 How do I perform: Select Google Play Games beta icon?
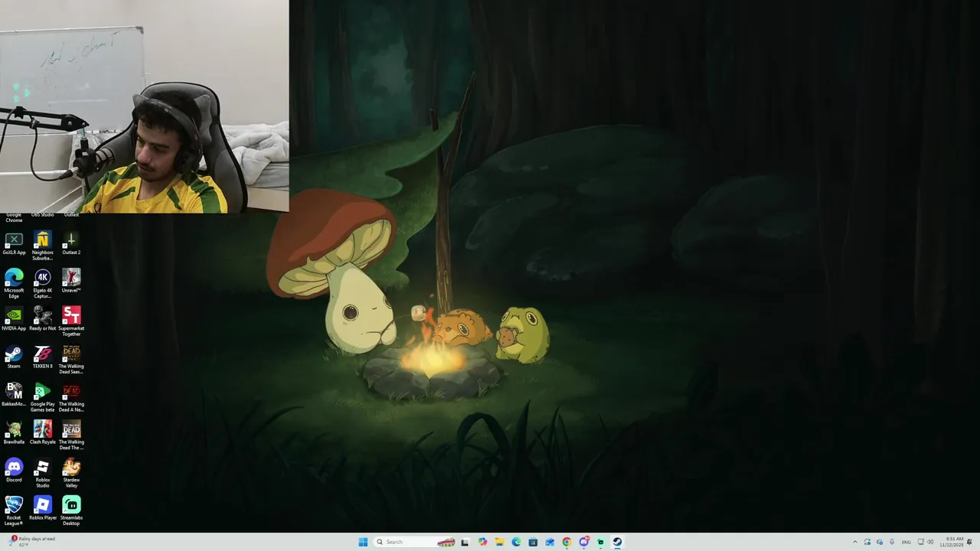(x=43, y=398)
